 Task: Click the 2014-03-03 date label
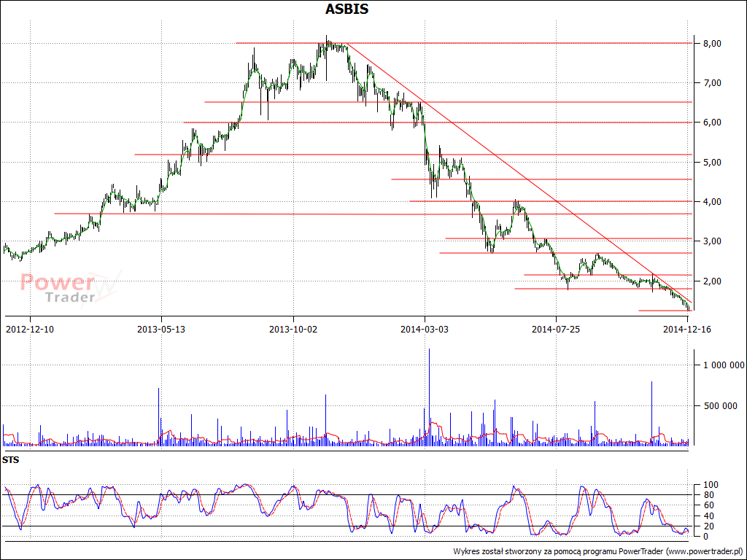click(x=425, y=329)
